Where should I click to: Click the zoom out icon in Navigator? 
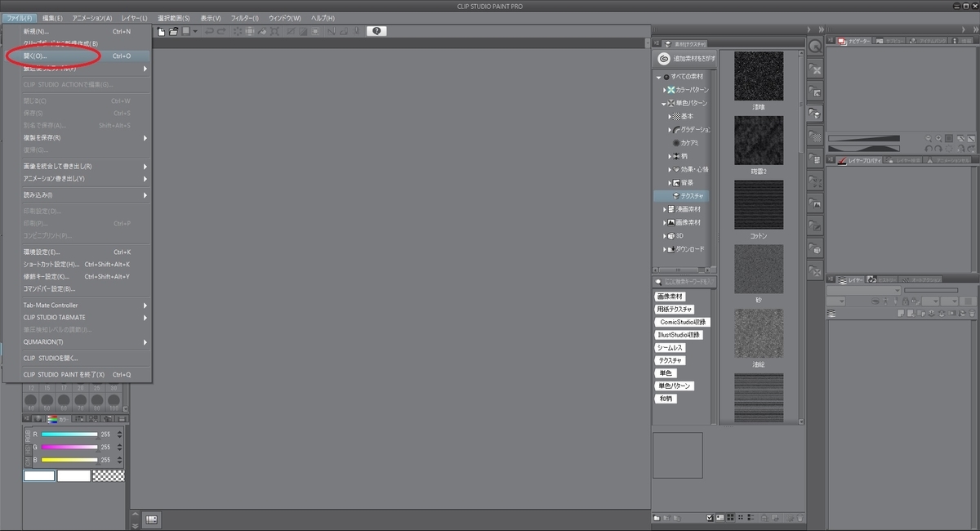pos(929,139)
